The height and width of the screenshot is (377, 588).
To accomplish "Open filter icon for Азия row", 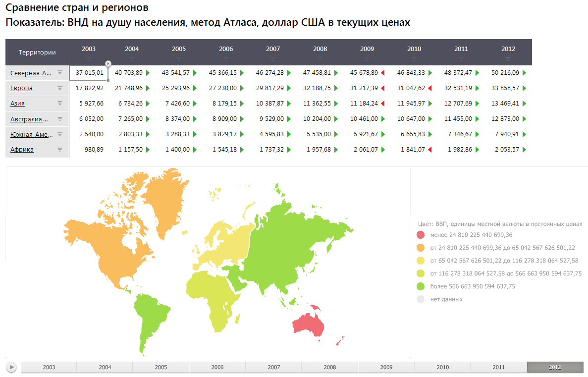I will pos(59,103).
